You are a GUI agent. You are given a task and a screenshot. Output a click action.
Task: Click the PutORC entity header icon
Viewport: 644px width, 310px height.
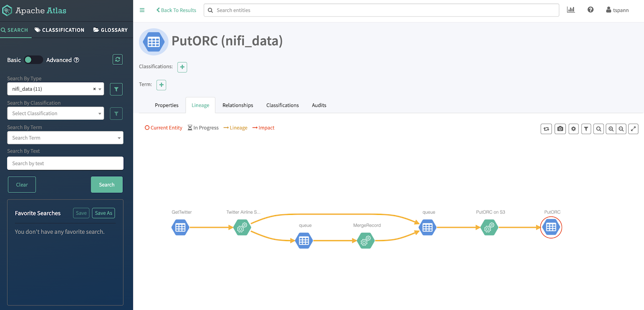coord(154,42)
